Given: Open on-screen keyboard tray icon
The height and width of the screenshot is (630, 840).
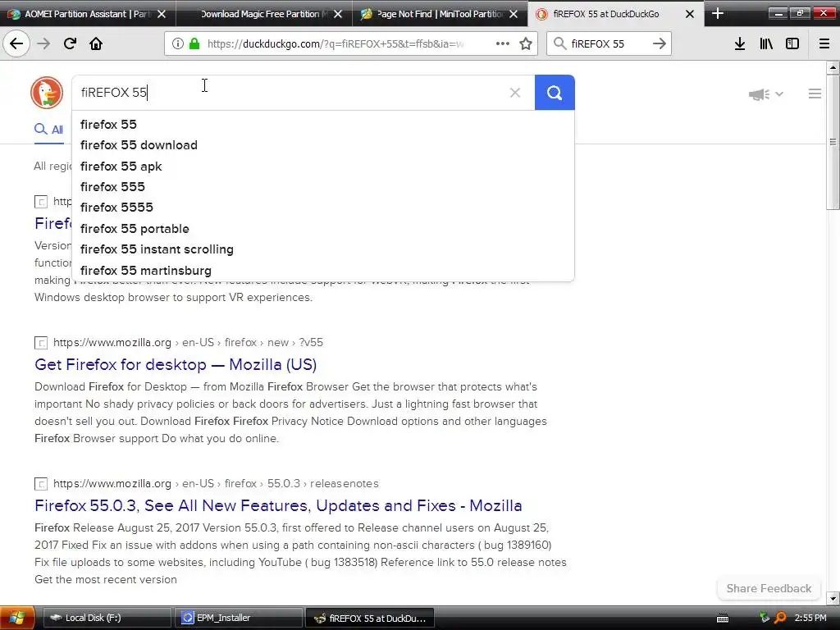Looking at the screenshot, I should (723, 619).
